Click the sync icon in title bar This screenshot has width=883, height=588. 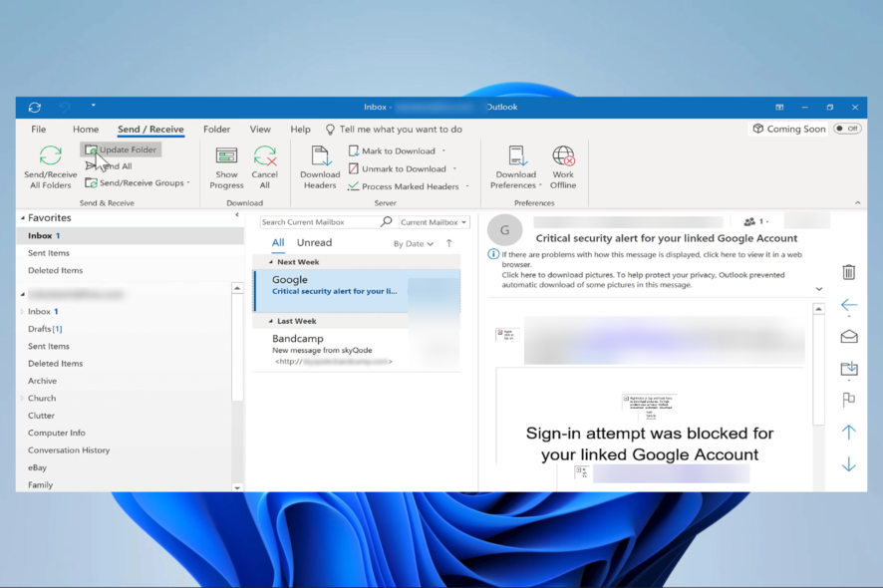pos(34,107)
